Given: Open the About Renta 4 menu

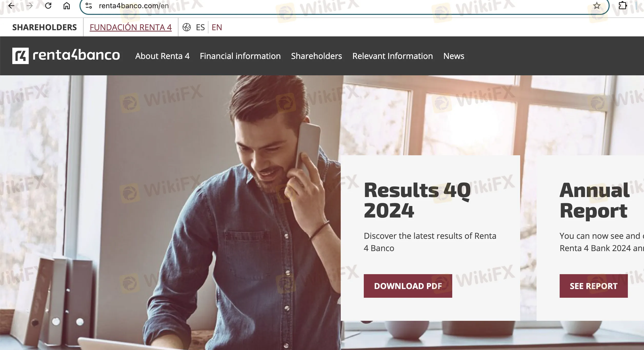Looking at the screenshot, I should (163, 56).
